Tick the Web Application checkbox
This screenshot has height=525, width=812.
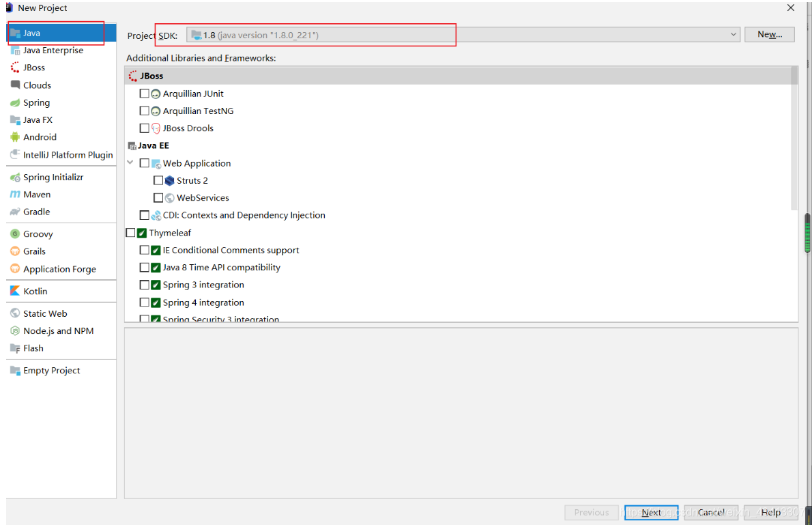145,162
